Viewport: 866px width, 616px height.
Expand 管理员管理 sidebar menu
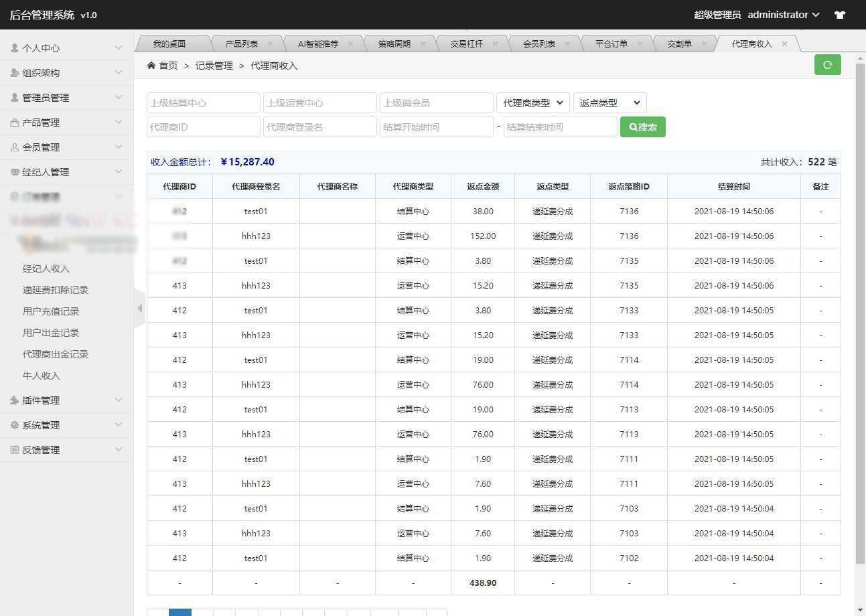pos(66,98)
